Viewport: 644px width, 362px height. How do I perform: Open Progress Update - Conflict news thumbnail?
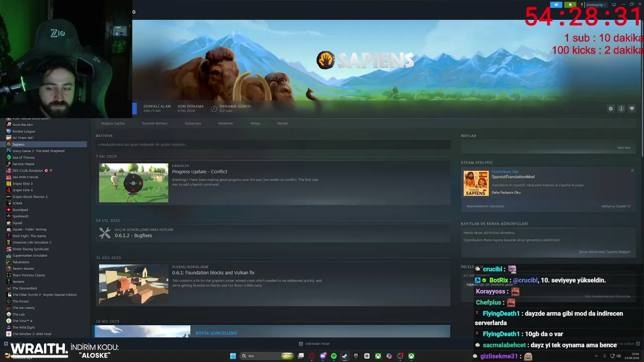pos(134,183)
